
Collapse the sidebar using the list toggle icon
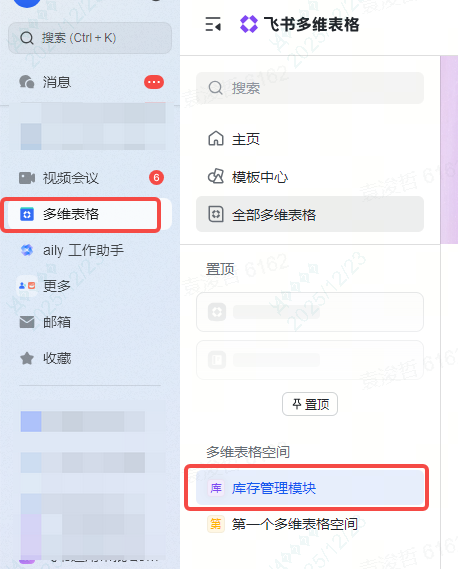tap(213, 24)
